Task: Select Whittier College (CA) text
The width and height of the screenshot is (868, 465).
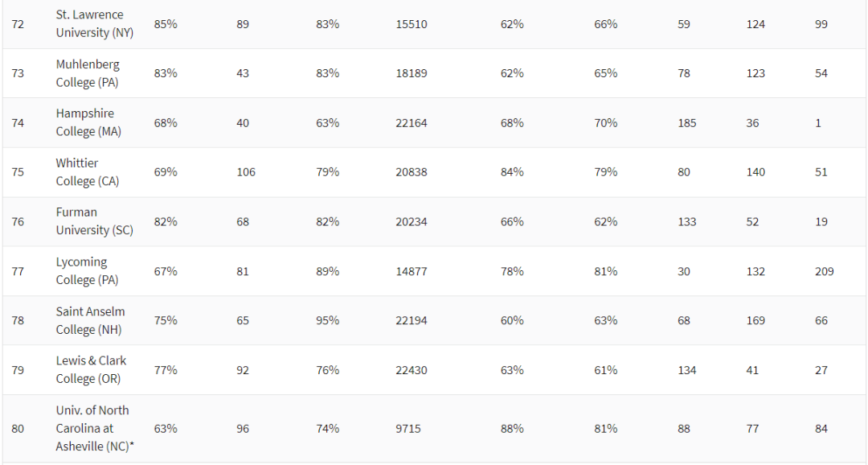Action: pyautogui.click(x=88, y=172)
